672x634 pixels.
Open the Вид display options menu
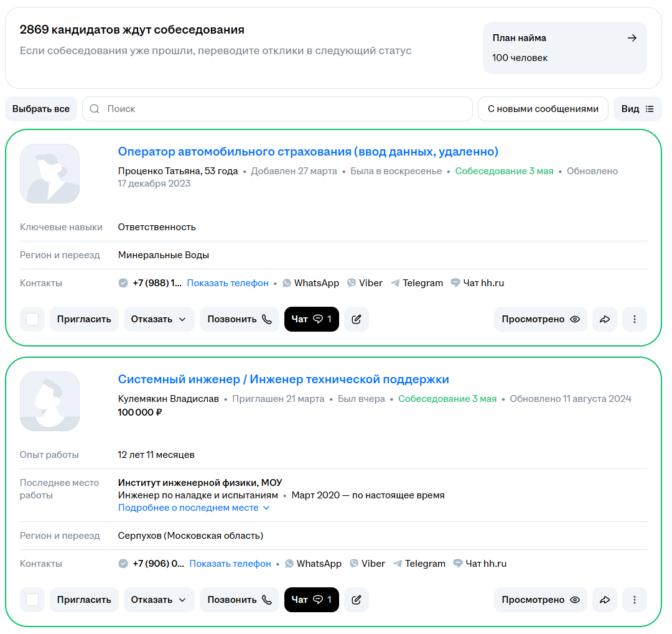(637, 109)
